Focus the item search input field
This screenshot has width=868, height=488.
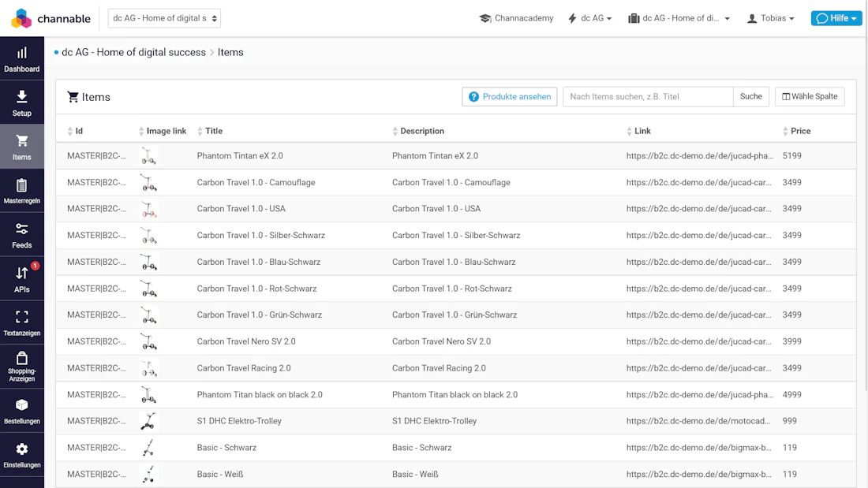click(648, 97)
